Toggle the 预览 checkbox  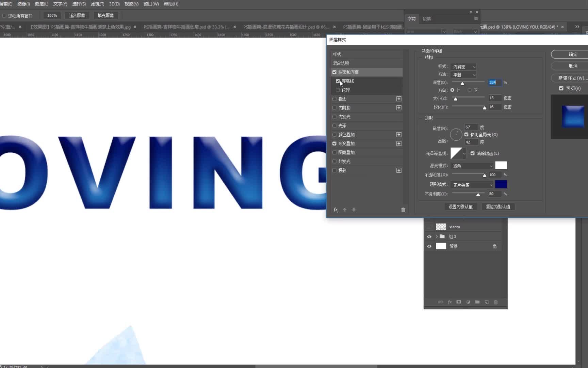tap(561, 88)
